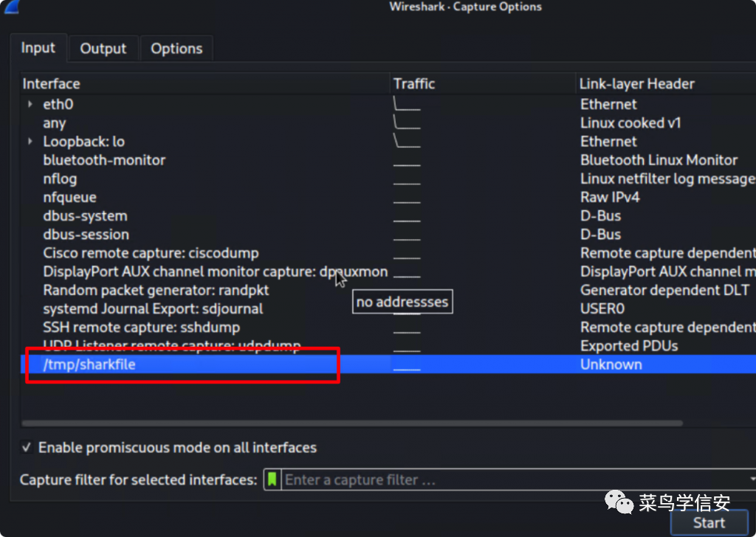Expand the eth0 interface row

coord(30,104)
